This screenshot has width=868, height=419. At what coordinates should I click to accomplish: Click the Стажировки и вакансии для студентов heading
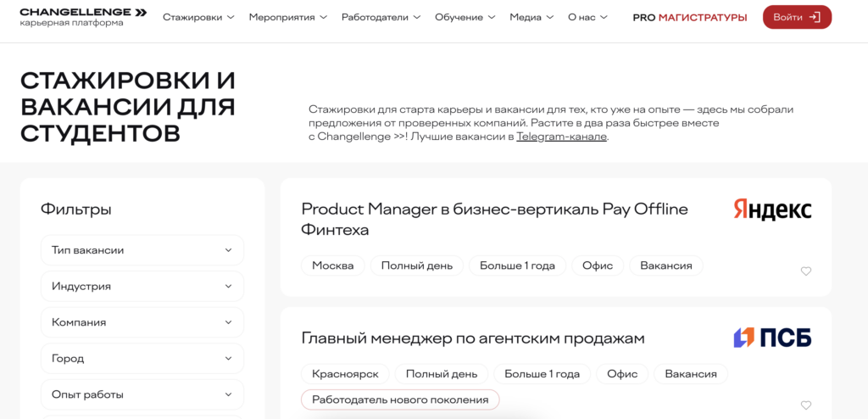[x=128, y=107]
